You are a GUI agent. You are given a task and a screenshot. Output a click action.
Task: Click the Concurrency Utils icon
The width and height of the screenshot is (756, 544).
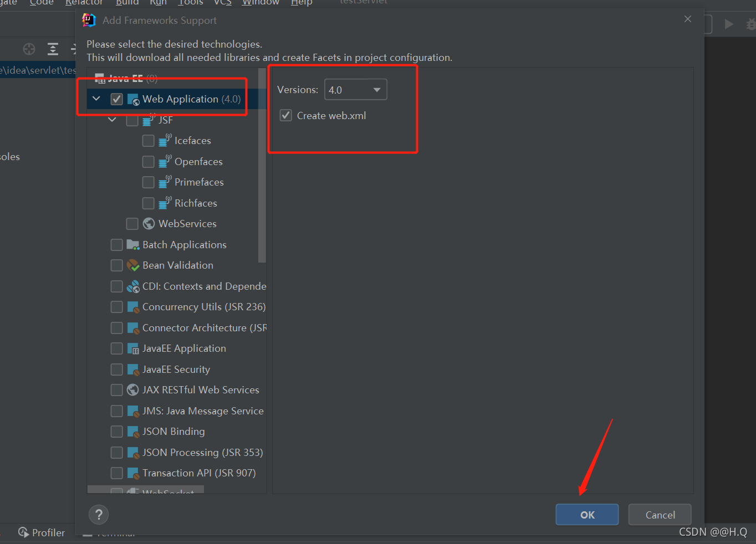[133, 307]
